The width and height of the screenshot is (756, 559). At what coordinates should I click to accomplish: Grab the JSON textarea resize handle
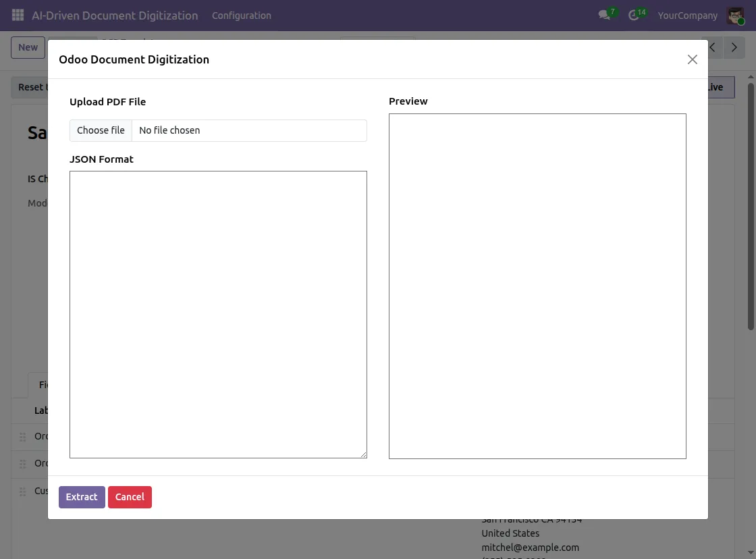tap(363, 454)
